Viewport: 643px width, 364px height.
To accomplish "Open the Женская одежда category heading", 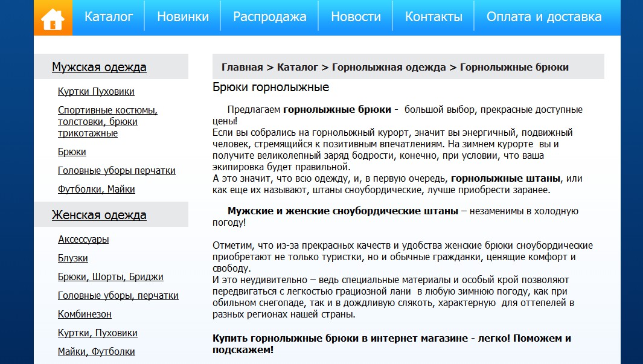I will (99, 215).
